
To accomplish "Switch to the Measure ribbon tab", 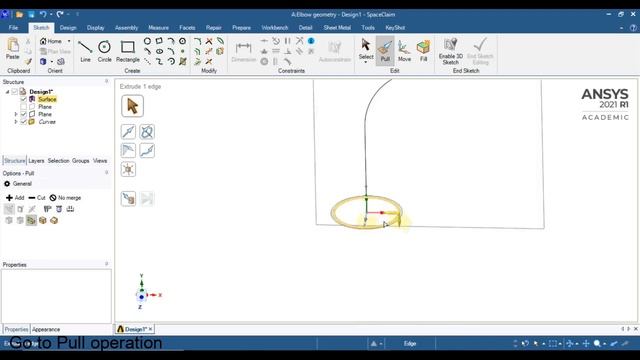I will pos(158,28).
